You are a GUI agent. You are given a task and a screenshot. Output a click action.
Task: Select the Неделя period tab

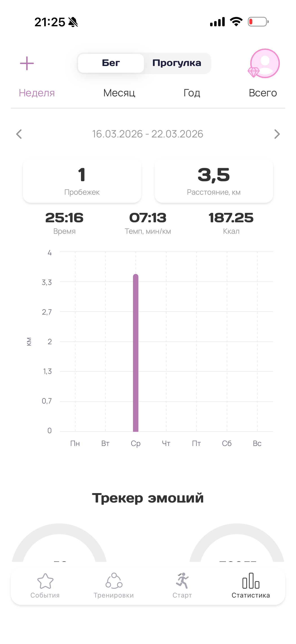(37, 93)
